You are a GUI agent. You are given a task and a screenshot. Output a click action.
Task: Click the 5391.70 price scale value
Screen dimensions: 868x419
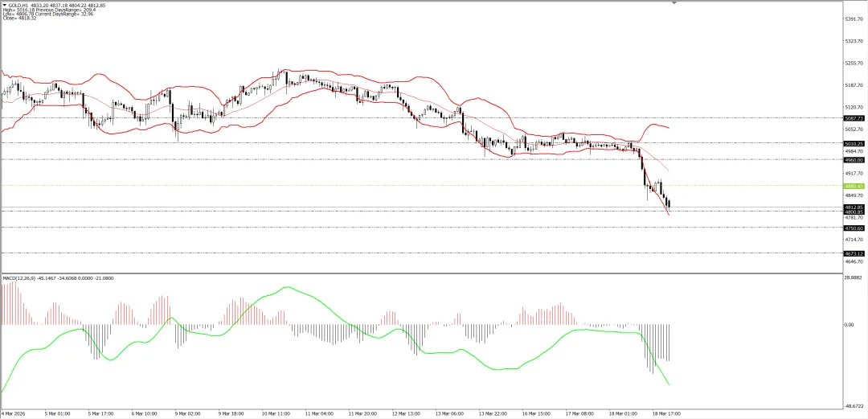(x=854, y=18)
